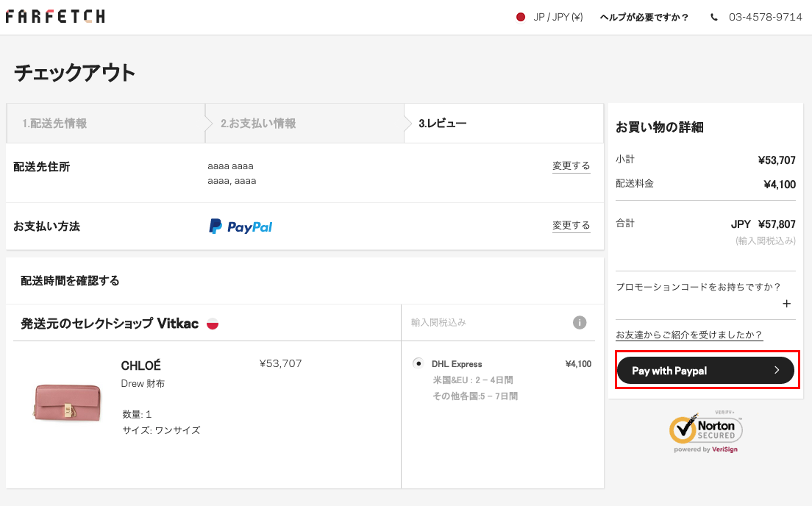Screen dimensions: 812x506
Task: Go to step 2.お支払い情報 tab
Action: [304, 124]
